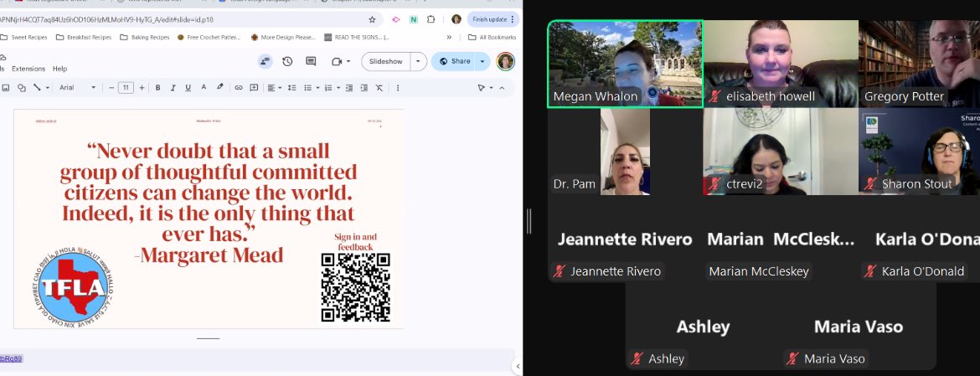Screen dimensions: 980x376
Task: Click the Share button
Action: 454,61
